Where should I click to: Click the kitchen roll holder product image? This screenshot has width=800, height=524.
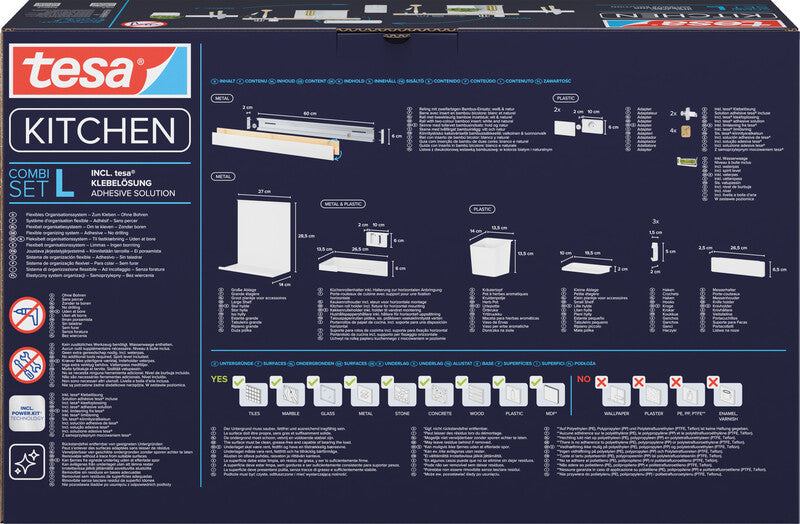pos(355,266)
